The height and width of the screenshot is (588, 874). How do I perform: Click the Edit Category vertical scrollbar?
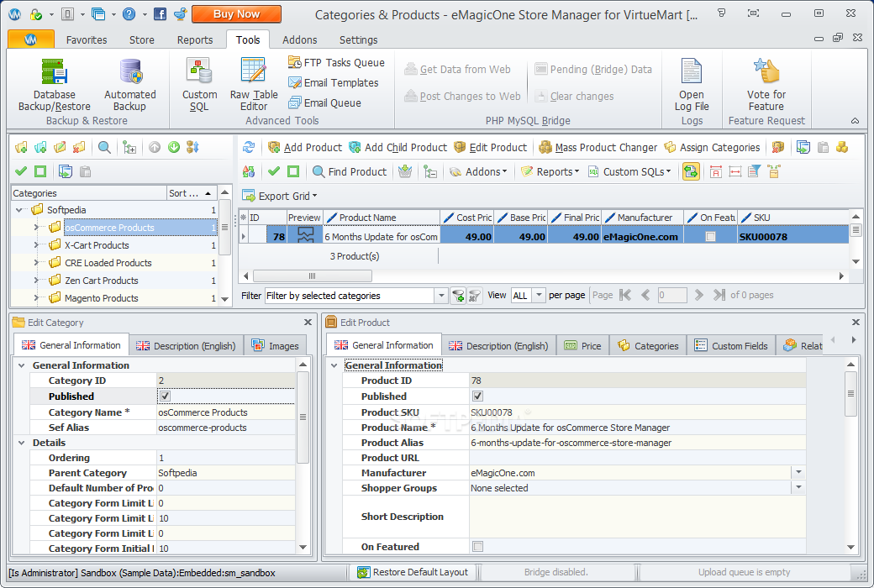(x=303, y=417)
